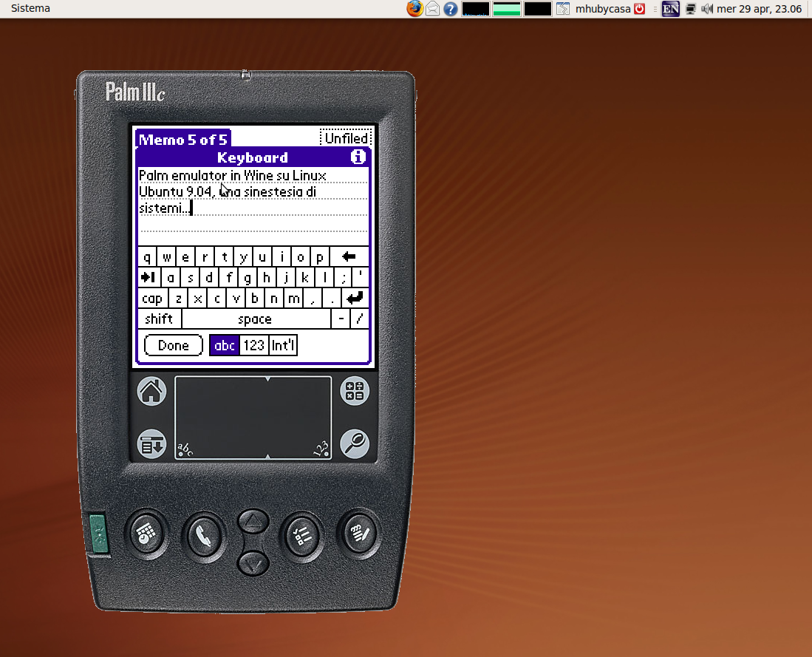Tap the y key
This screenshot has width=812, height=657.
tap(243, 256)
